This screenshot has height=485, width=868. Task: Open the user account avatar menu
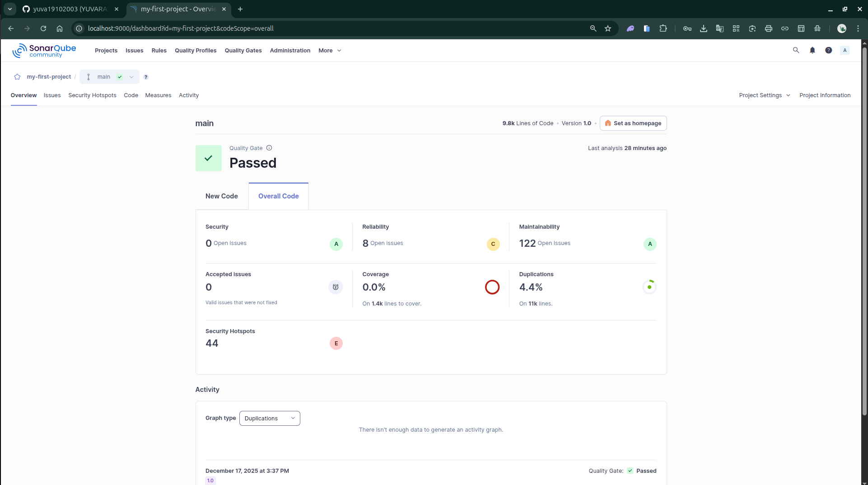(x=845, y=50)
